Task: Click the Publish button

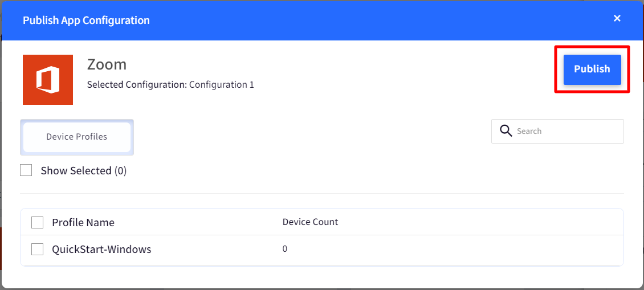Action: click(x=592, y=70)
